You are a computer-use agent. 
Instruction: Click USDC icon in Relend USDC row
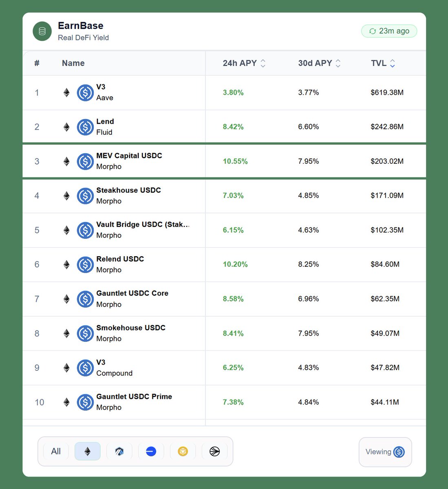click(85, 264)
